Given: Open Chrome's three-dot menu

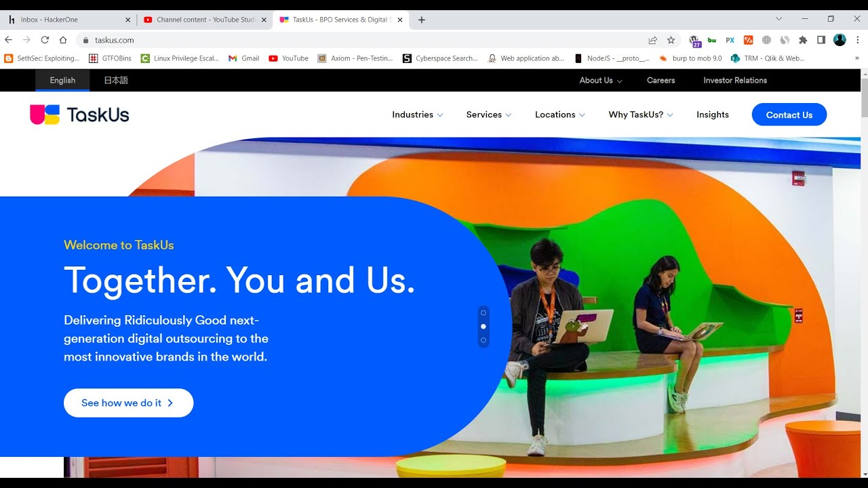Looking at the screenshot, I should 858,40.
